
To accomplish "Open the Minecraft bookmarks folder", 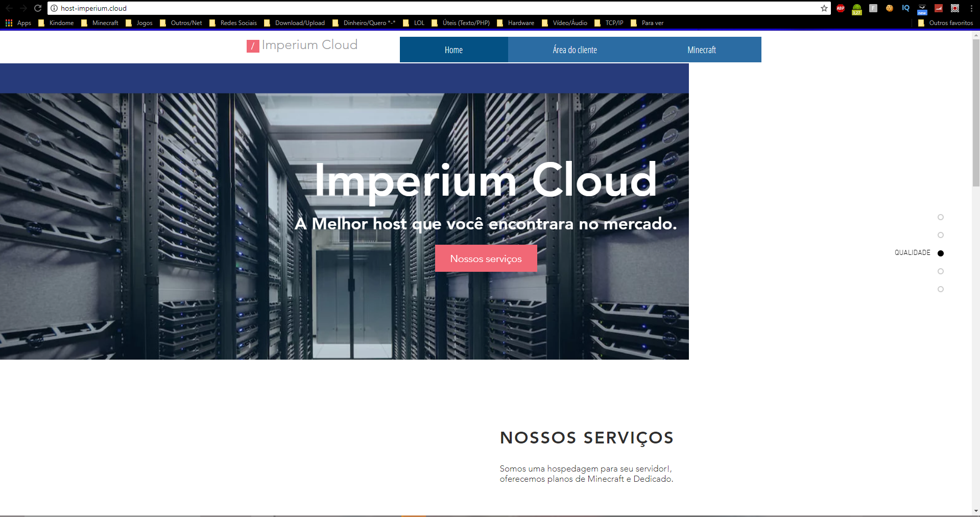I will pos(100,23).
